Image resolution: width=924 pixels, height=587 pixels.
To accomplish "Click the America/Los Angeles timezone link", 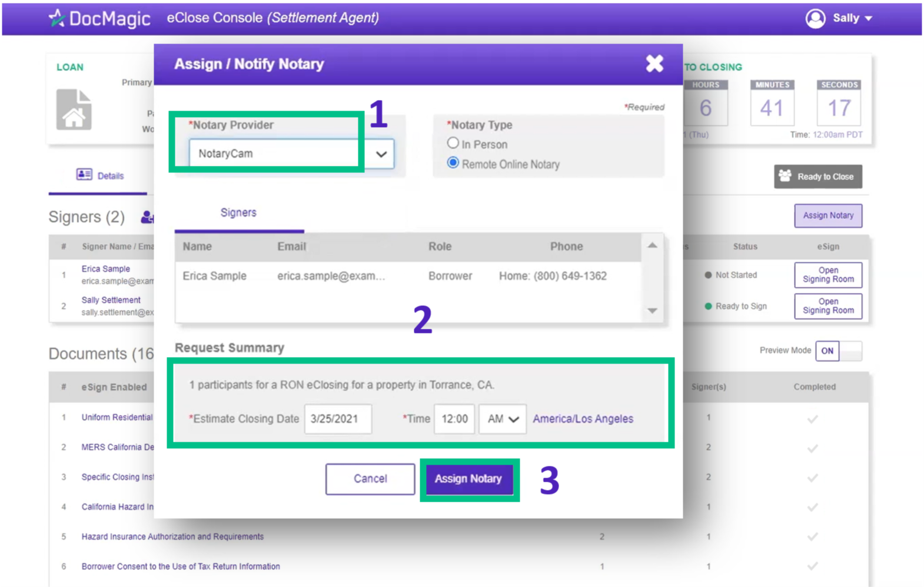I will pyautogui.click(x=583, y=419).
